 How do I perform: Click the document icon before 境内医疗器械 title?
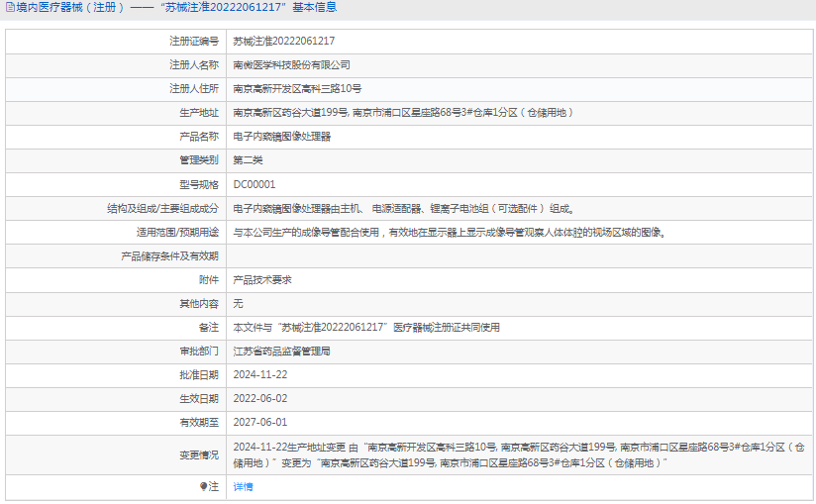coord(10,7)
